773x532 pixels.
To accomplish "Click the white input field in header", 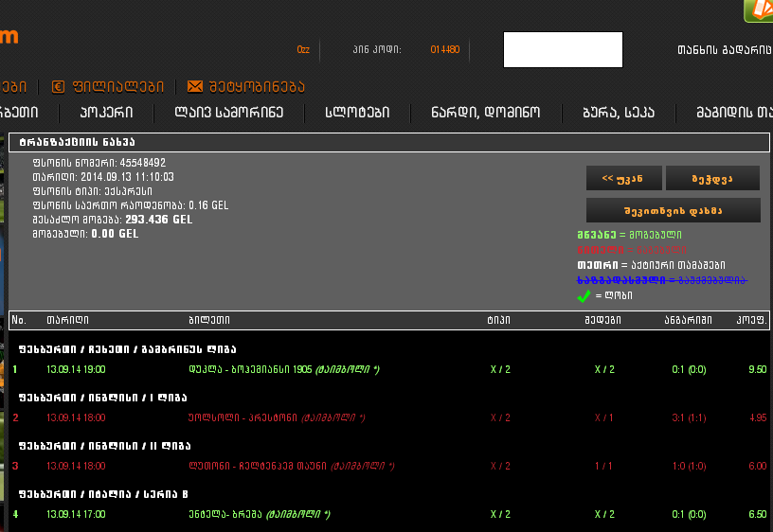I will click(x=563, y=50).
